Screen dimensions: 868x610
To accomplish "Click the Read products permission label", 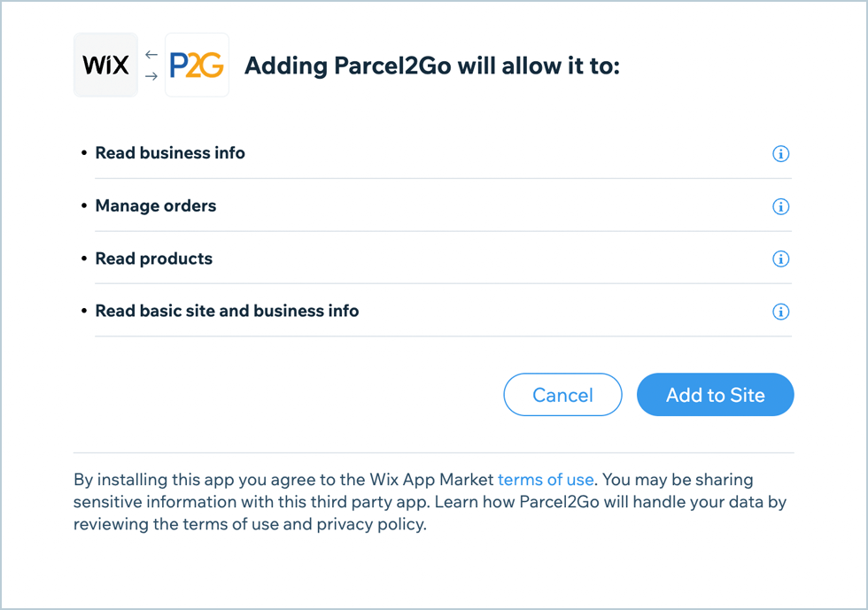I will point(154,259).
